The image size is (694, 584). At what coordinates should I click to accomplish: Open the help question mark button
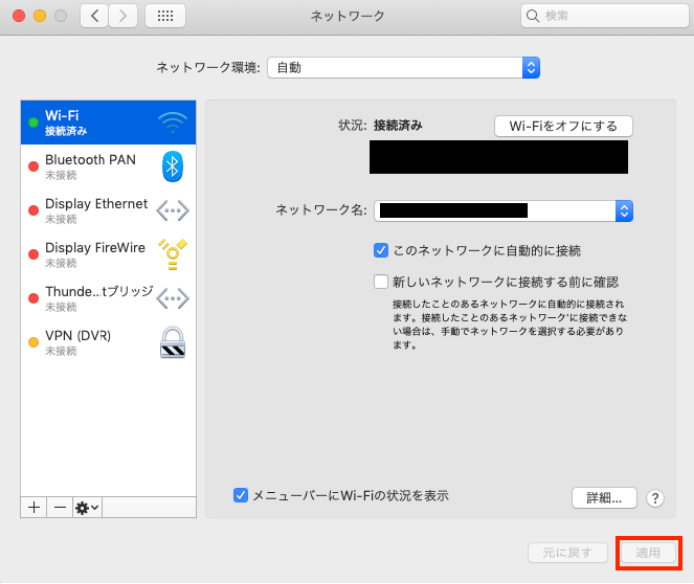tap(655, 498)
